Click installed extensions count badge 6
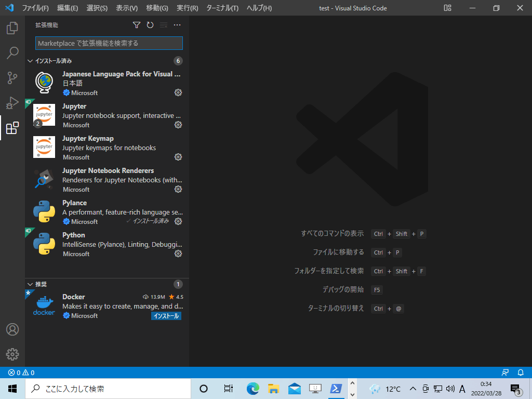Image resolution: width=532 pixels, height=399 pixels. [x=178, y=61]
